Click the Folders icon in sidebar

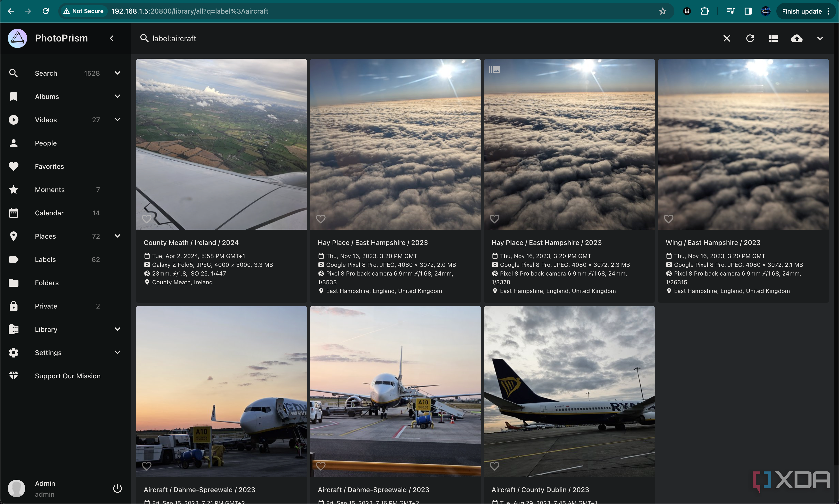coord(14,283)
